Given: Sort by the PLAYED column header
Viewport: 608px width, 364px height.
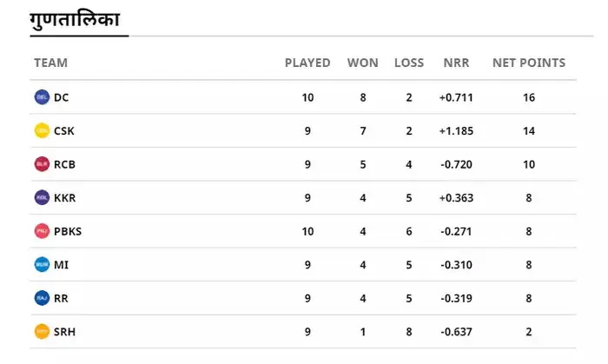Looking at the screenshot, I should coord(307,63).
